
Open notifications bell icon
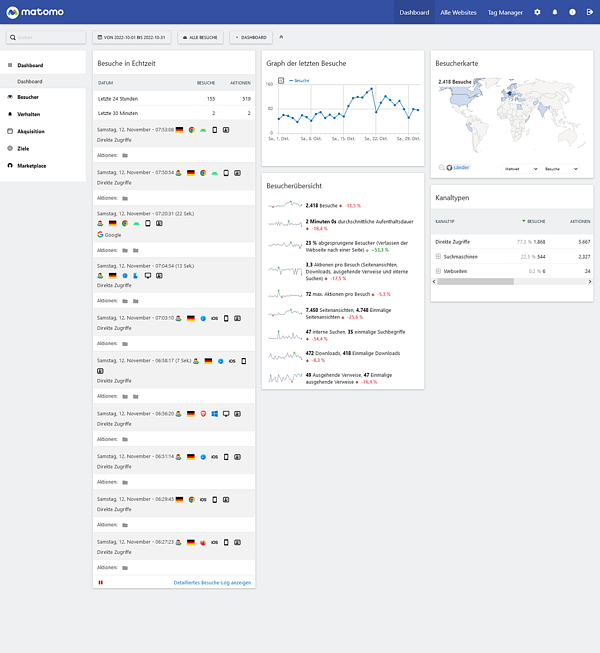coord(555,12)
